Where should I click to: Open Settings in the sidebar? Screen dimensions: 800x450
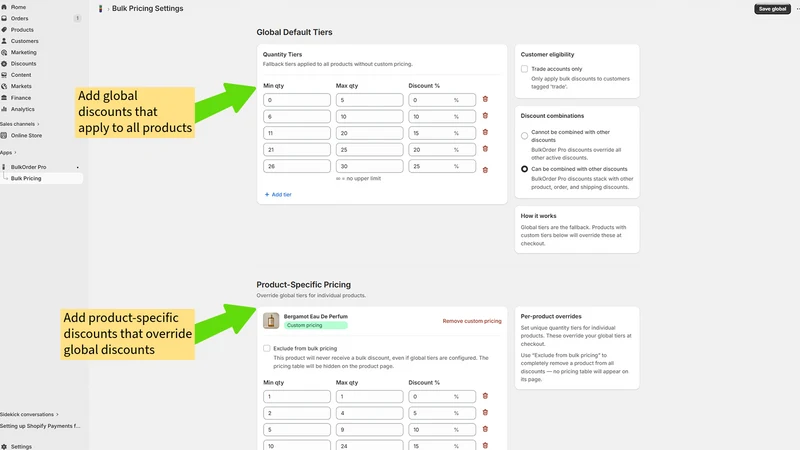coord(21,446)
